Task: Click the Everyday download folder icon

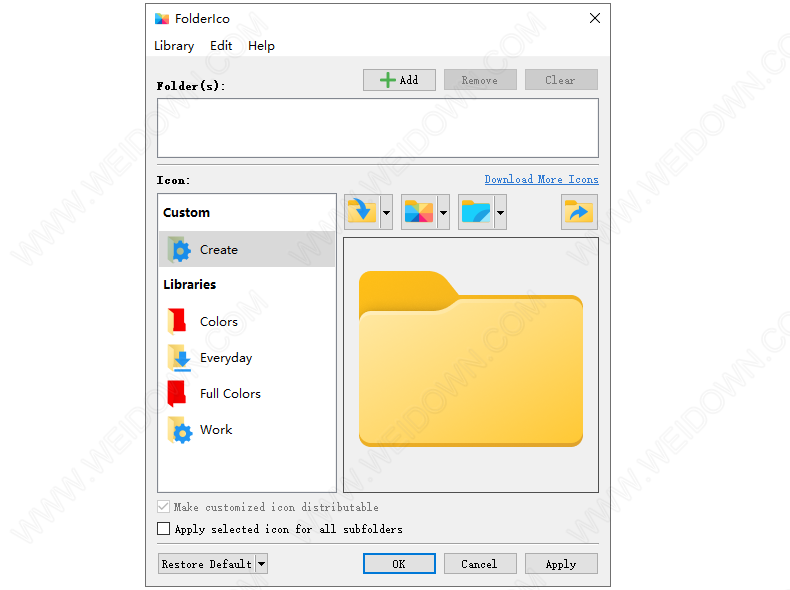Action: [x=179, y=357]
